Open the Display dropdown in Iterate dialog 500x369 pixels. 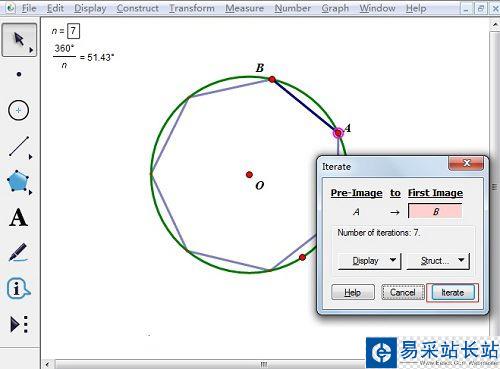tap(369, 261)
